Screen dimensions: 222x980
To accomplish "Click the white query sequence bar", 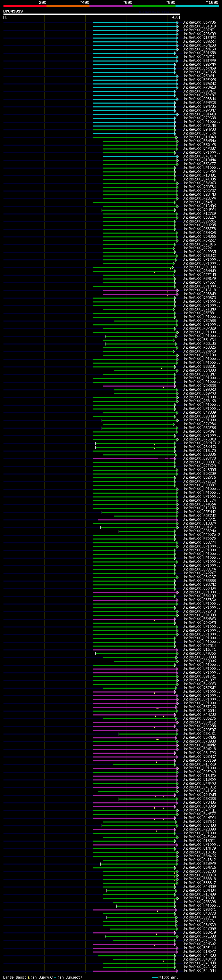I will coord(92,15).
